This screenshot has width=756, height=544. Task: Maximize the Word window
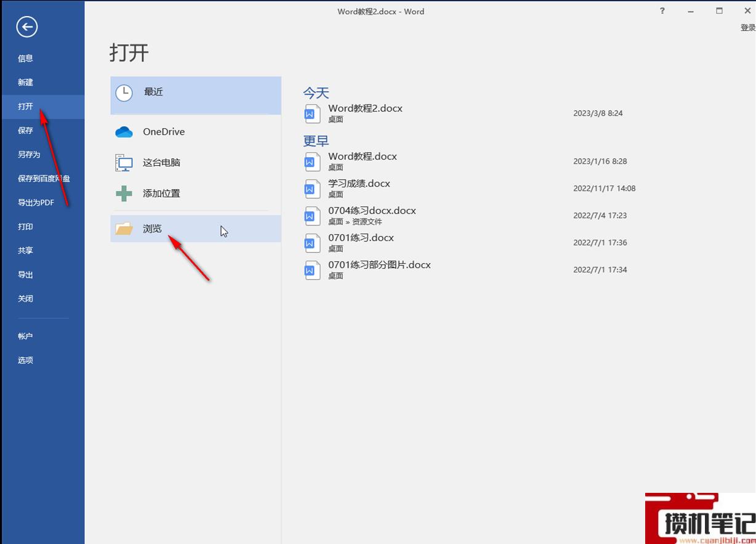(x=719, y=11)
